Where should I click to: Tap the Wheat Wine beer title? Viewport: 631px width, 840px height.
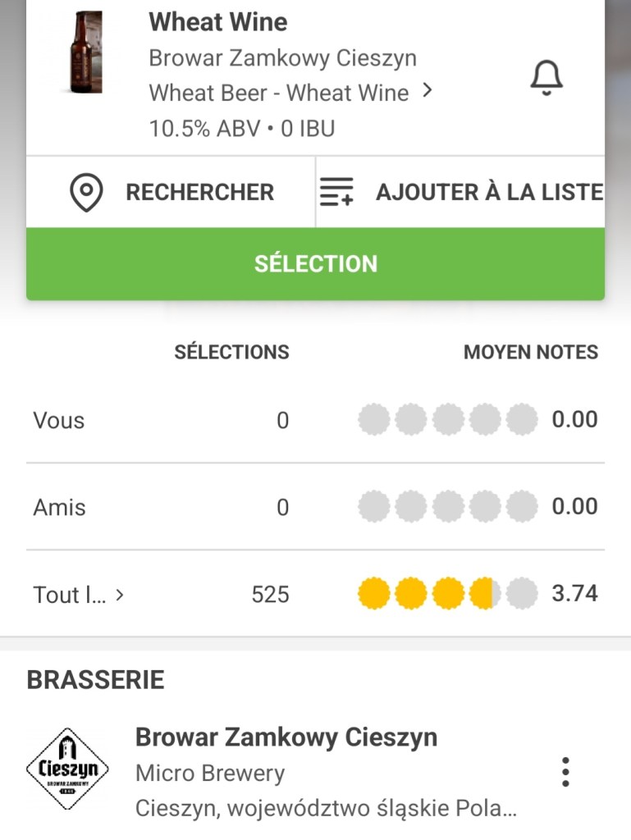coord(218,22)
